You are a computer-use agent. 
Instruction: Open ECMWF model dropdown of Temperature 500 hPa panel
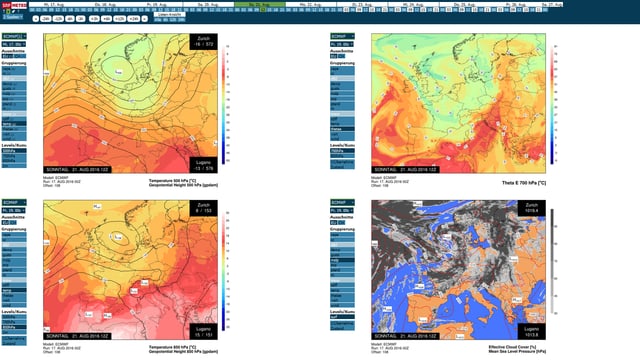[x=14, y=36]
